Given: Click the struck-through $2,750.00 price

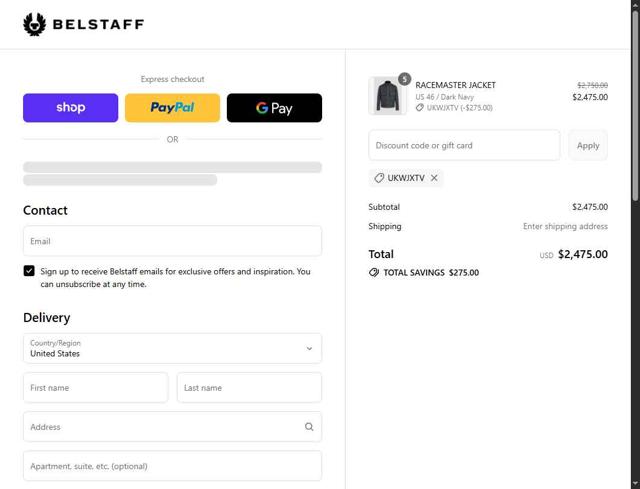Looking at the screenshot, I should (x=593, y=85).
